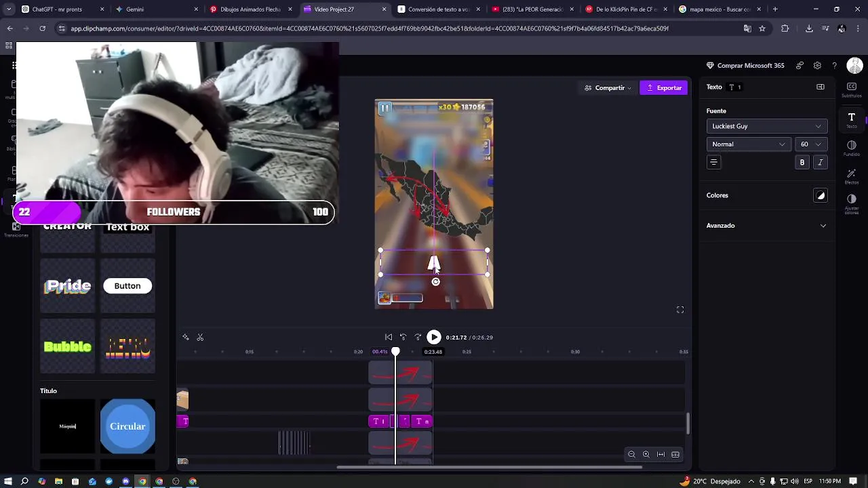
Task: Select the split scissors tool
Action: click(200, 338)
